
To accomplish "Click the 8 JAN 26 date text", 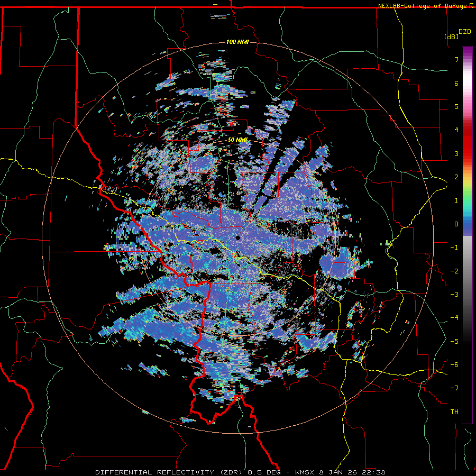I will tap(337, 472).
